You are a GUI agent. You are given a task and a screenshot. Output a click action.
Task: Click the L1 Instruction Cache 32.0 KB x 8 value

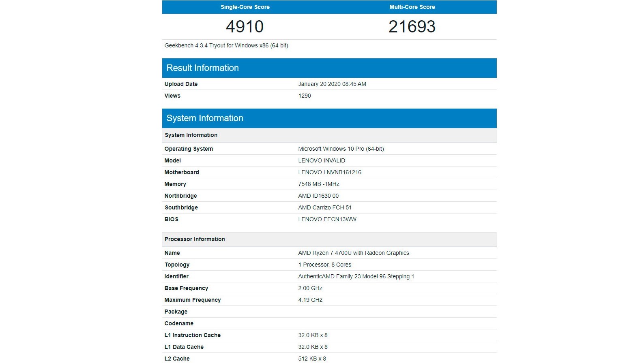coord(313,335)
